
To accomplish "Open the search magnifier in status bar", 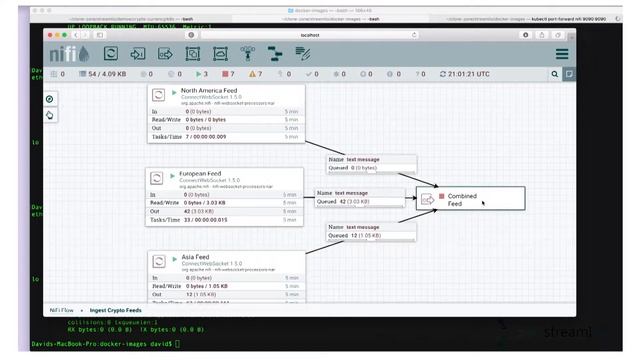I will pyautogui.click(x=554, y=74).
